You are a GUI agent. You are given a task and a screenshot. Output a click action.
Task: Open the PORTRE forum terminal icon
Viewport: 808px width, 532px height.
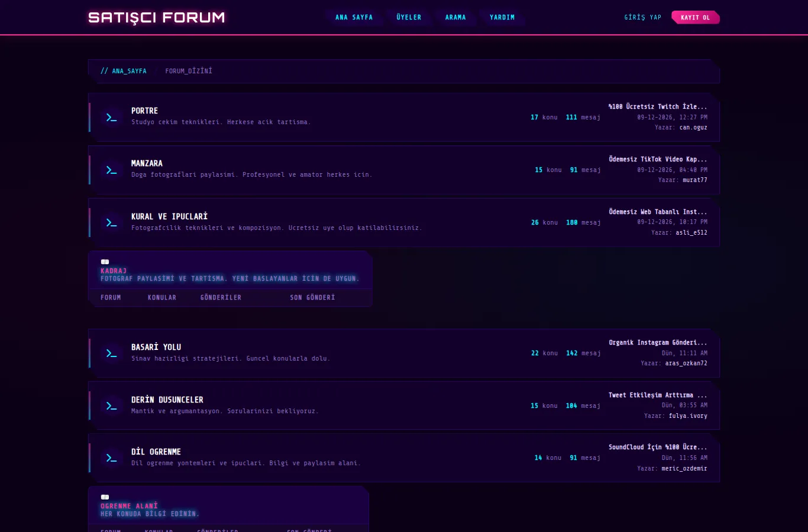coord(111,117)
